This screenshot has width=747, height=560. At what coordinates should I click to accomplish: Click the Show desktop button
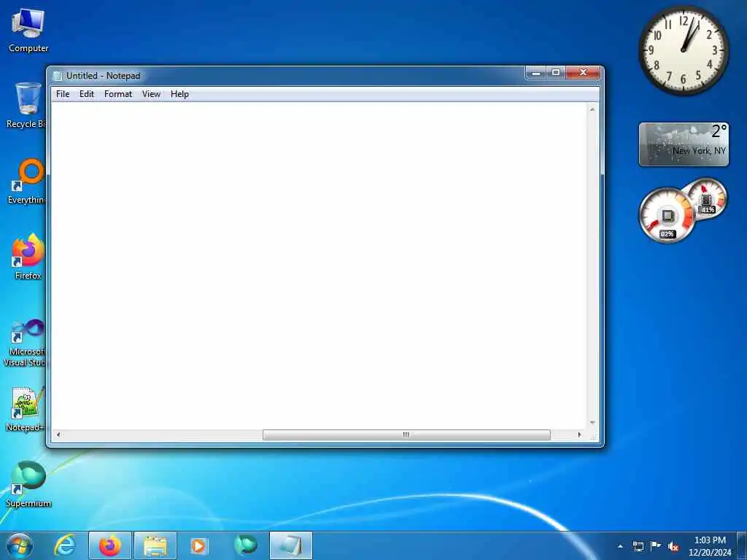coord(742,545)
